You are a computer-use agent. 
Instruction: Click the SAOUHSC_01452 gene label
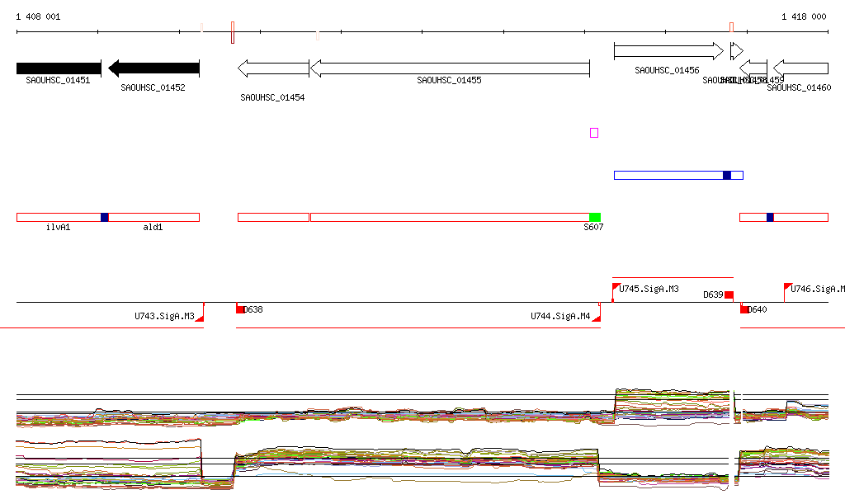153,87
